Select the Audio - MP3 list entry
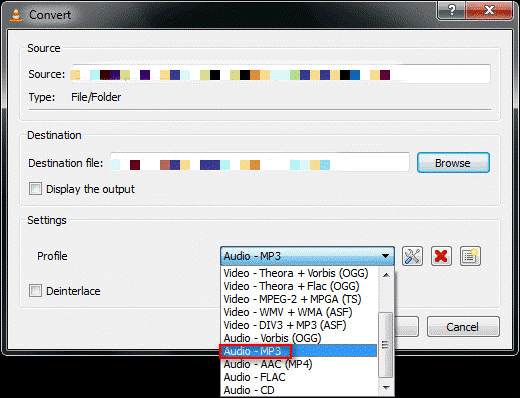The image size is (520, 398). (x=299, y=351)
